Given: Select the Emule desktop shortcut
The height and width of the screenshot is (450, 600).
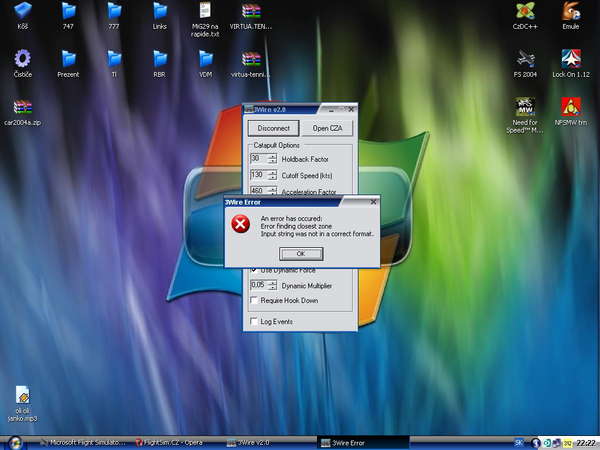Looking at the screenshot, I should click(x=571, y=16).
